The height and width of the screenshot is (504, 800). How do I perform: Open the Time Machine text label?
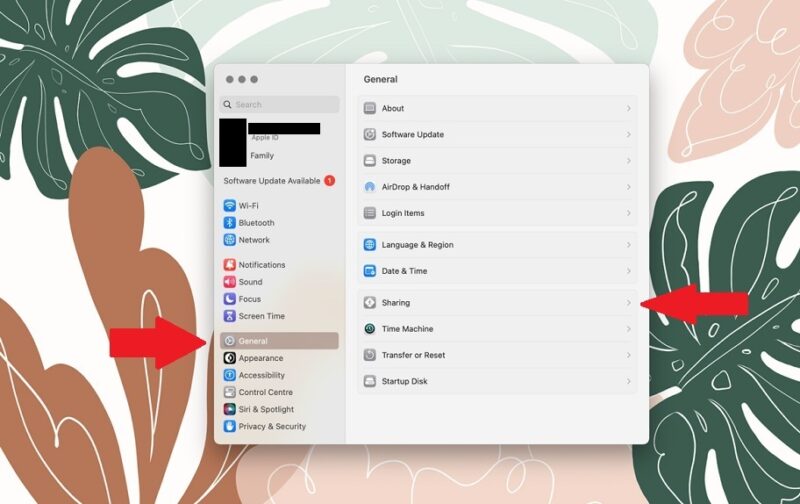(408, 329)
